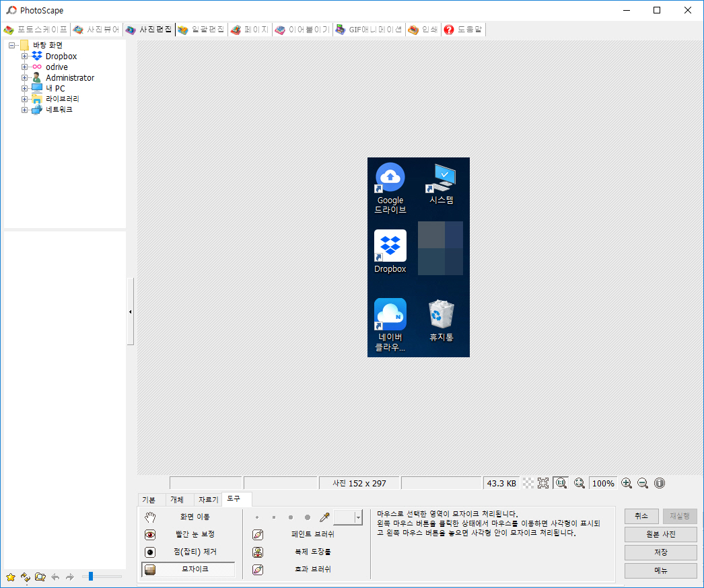
Task: Collapse the 바탕 화면 tree node
Action: [11, 45]
